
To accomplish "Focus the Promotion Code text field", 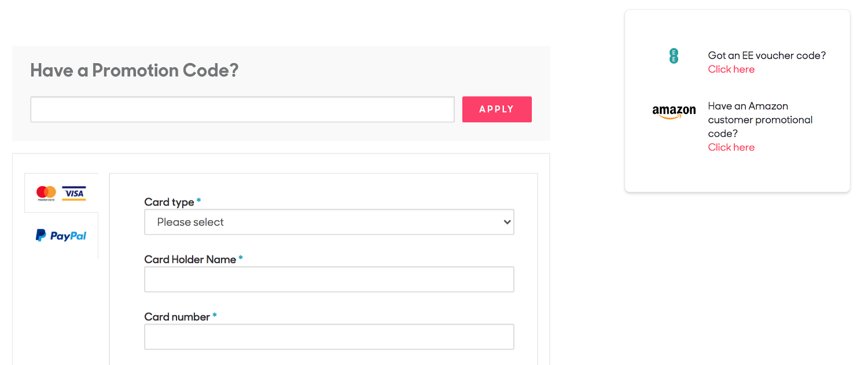I will (x=242, y=110).
